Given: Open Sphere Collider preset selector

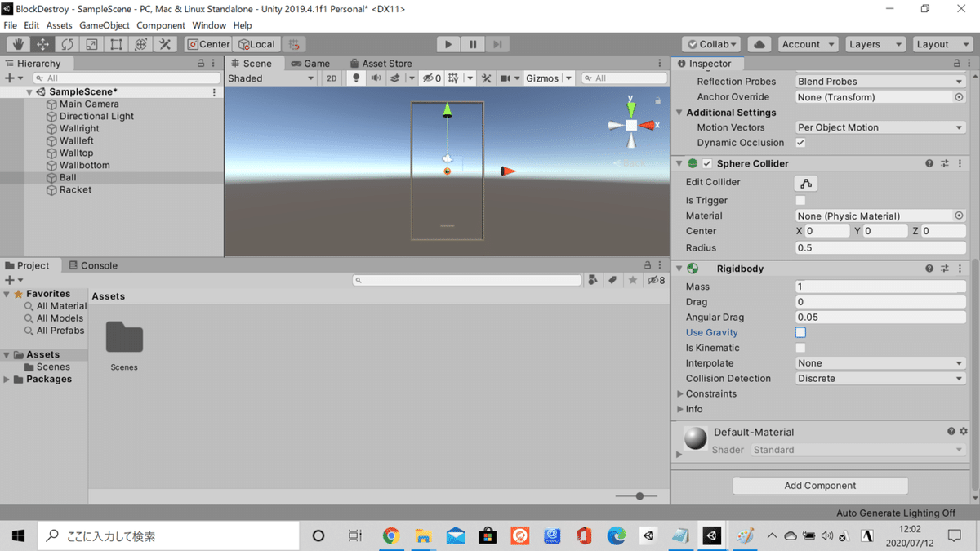Looking at the screenshot, I should coord(945,163).
